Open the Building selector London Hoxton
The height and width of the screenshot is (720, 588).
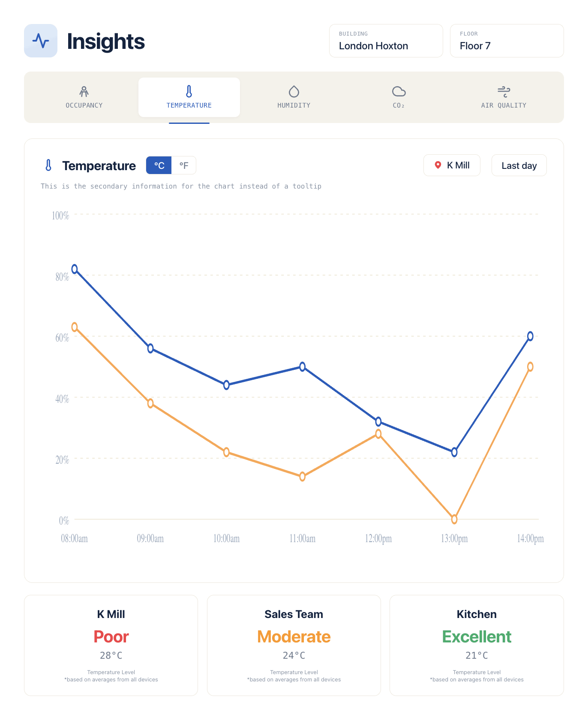click(x=386, y=41)
